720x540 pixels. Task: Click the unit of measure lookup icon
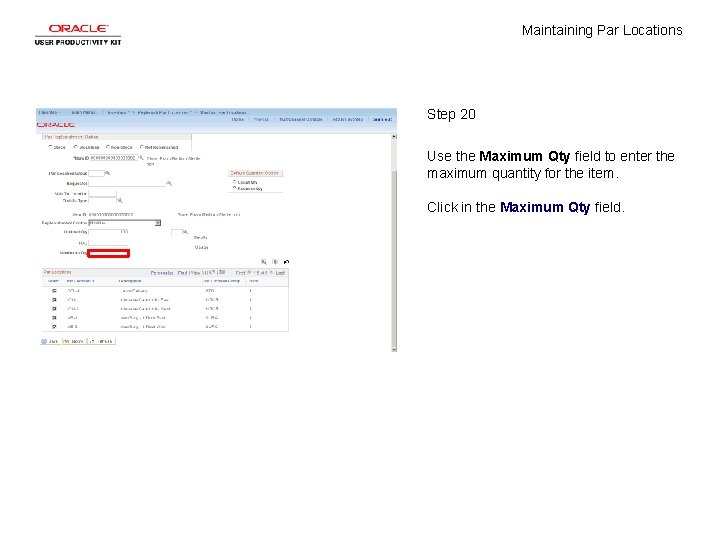pos(186,232)
